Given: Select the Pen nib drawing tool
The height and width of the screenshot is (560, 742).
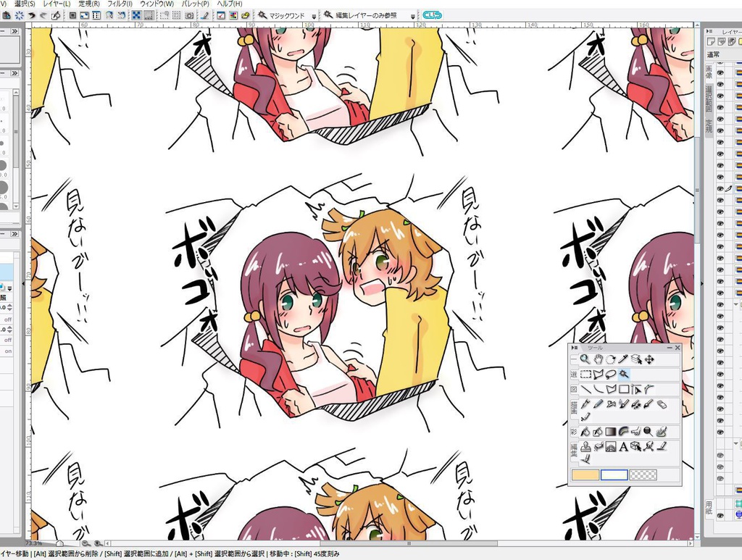Looking at the screenshot, I should [x=585, y=404].
